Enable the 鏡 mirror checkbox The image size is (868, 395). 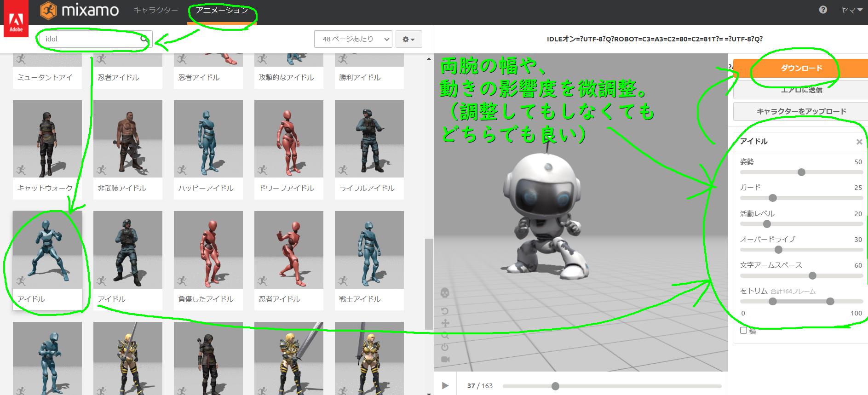tap(743, 330)
